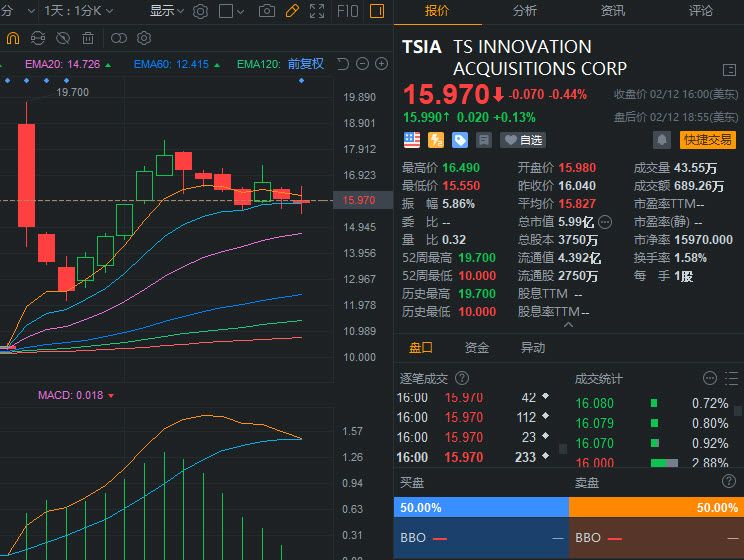Switch to the 资讯 tab
The width and height of the screenshot is (744, 560).
(x=613, y=11)
